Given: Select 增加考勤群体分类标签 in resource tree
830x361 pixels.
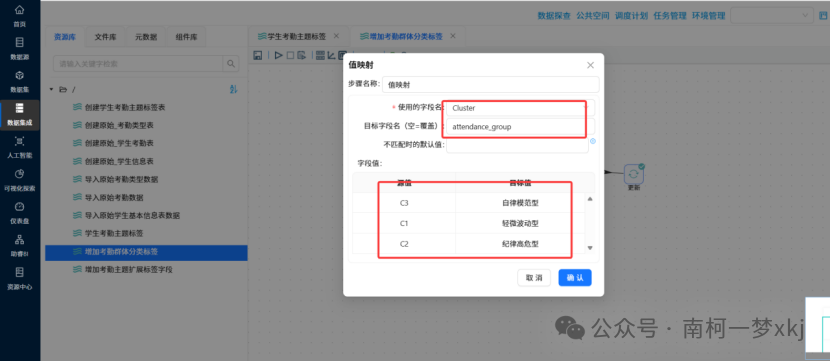Looking at the screenshot, I should tap(146, 252).
